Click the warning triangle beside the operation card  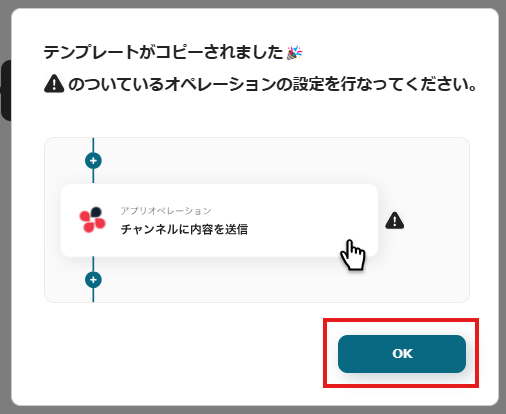pyautogui.click(x=395, y=220)
